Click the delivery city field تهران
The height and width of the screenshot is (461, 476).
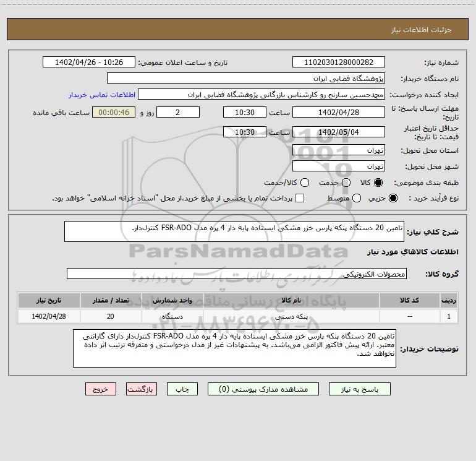pyautogui.click(x=339, y=166)
